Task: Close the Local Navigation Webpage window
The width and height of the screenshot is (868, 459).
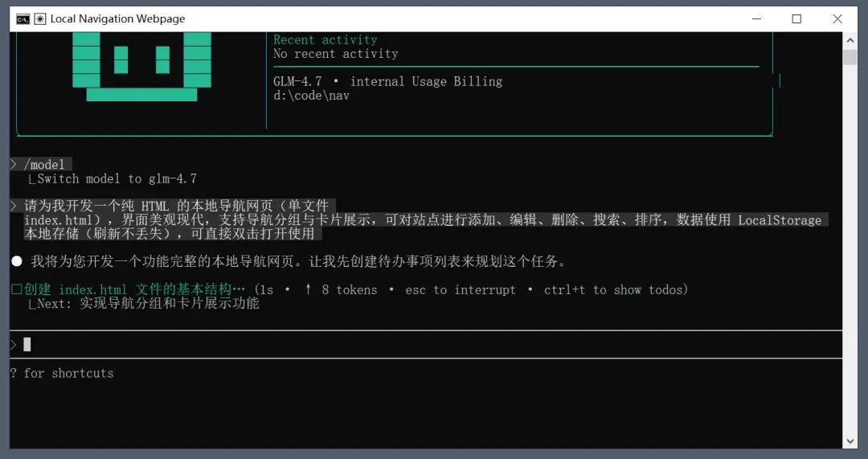Action: (837, 18)
